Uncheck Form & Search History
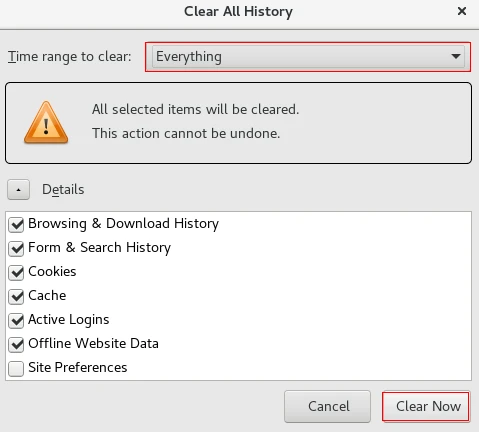 (x=16, y=249)
